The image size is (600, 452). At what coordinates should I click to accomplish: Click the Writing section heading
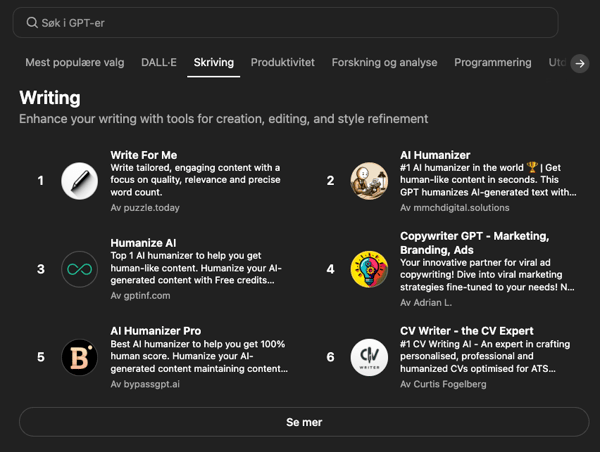coord(50,98)
